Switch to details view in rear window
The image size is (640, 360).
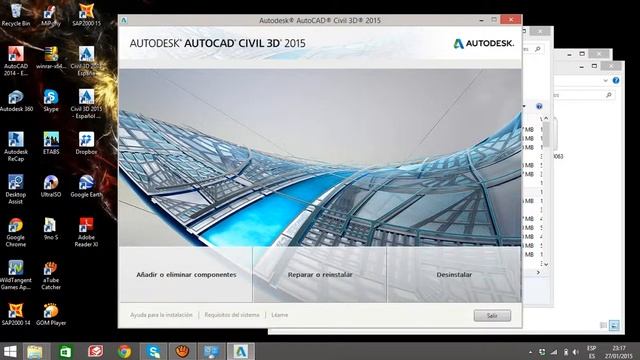[x=604, y=325]
